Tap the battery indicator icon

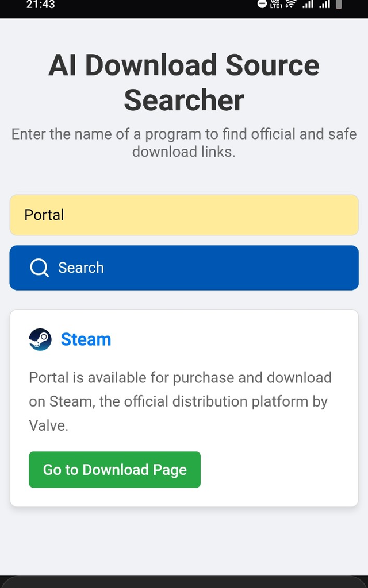coord(339,4)
